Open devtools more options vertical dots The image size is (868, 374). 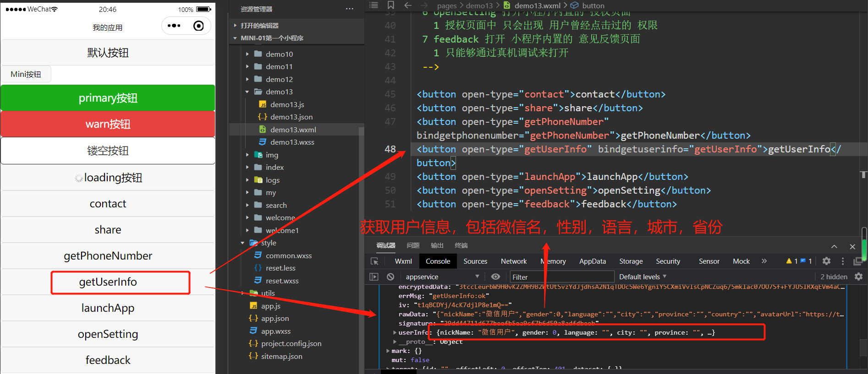point(842,261)
